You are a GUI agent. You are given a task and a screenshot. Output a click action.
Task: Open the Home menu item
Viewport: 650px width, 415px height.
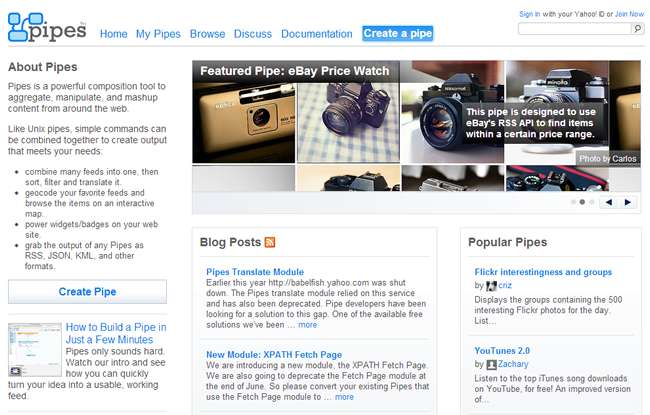pyautogui.click(x=114, y=34)
